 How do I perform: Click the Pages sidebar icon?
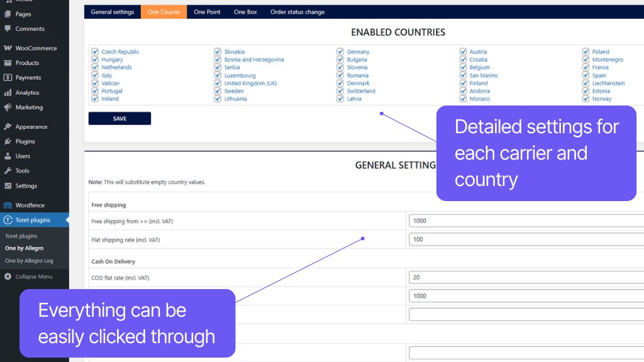[x=8, y=14]
